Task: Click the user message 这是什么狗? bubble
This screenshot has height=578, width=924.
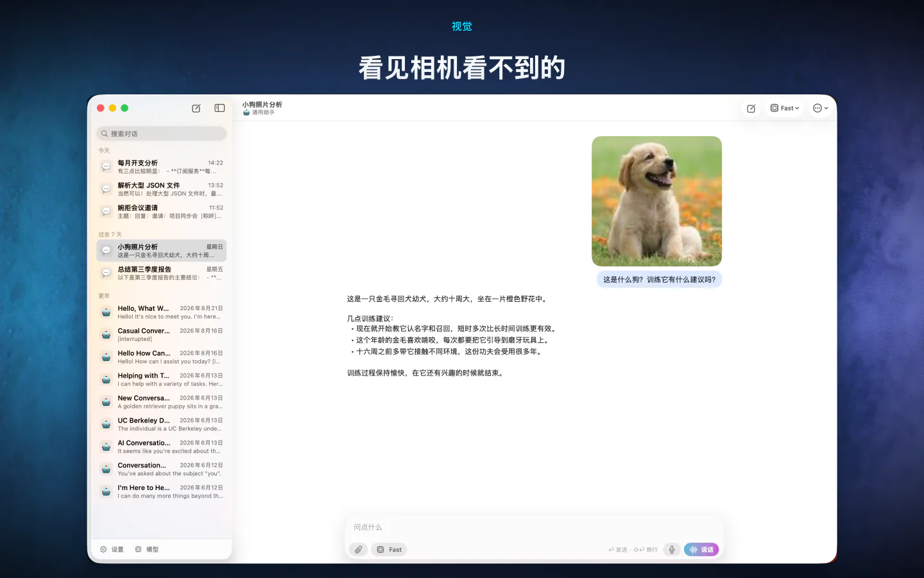Action: 659,279
